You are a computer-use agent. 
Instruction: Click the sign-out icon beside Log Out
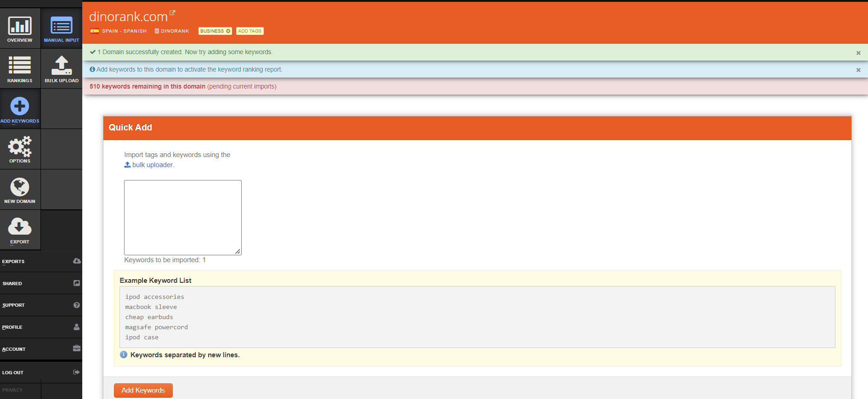77,372
